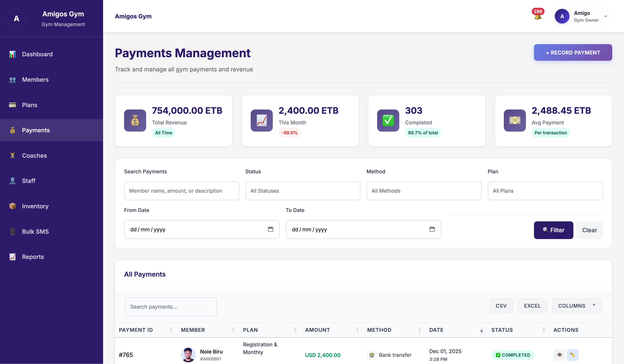Open the All Statuses dropdown
This screenshot has width=624, height=364.
303,191
